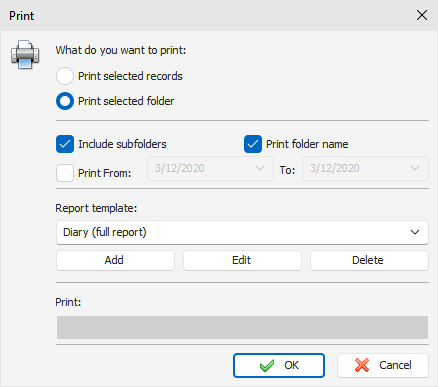
Task: Delete the Diary report template
Action: (x=369, y=260)
